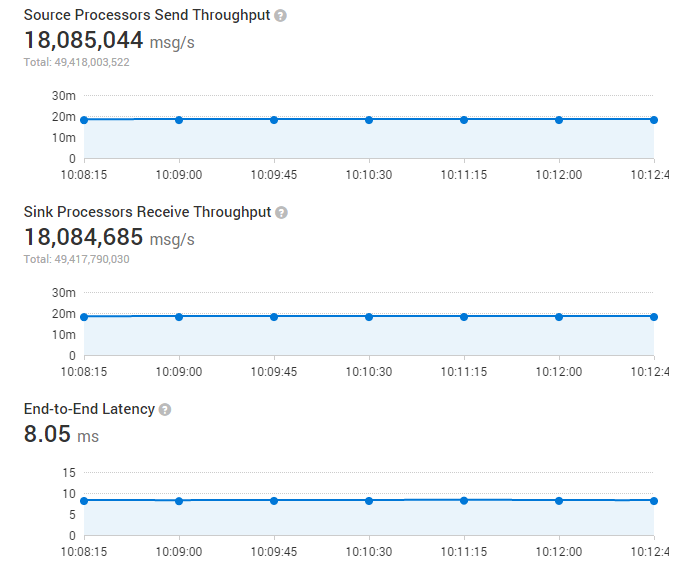Select 10:09:00 data point in Source Send chart

coord(179,120)
